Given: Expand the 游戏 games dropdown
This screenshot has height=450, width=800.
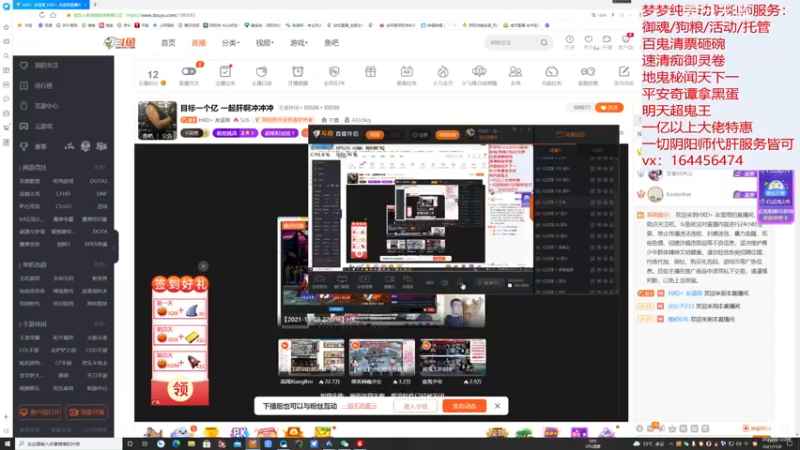Looking at the screenshot, I should click(299, 43).
